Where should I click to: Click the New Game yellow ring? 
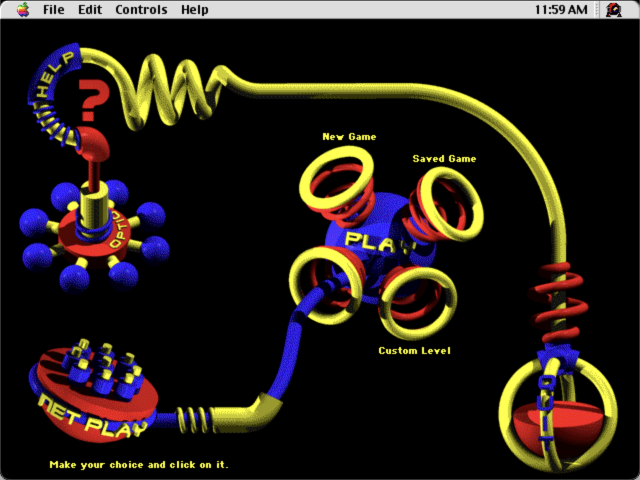tap(336, 178)
